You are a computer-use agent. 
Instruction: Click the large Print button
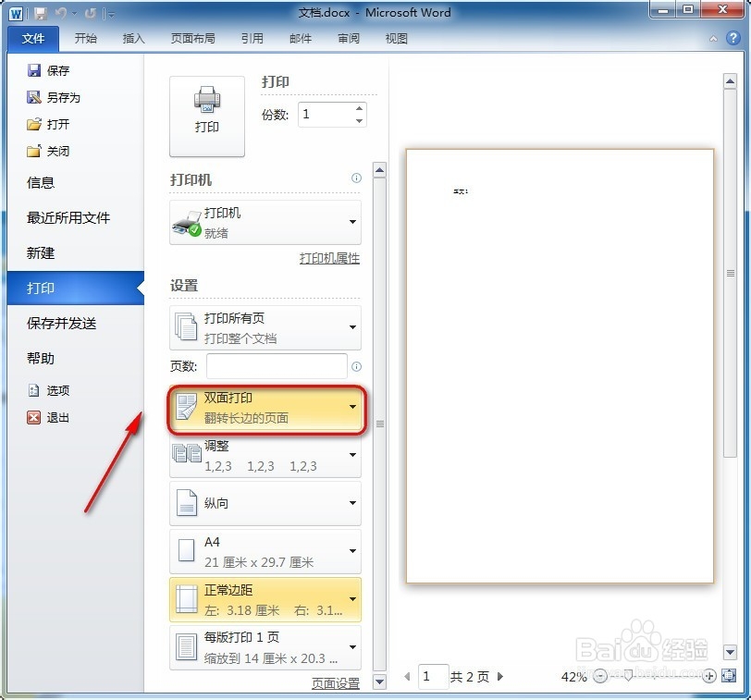pyautogui.click(x=207, y=117)
